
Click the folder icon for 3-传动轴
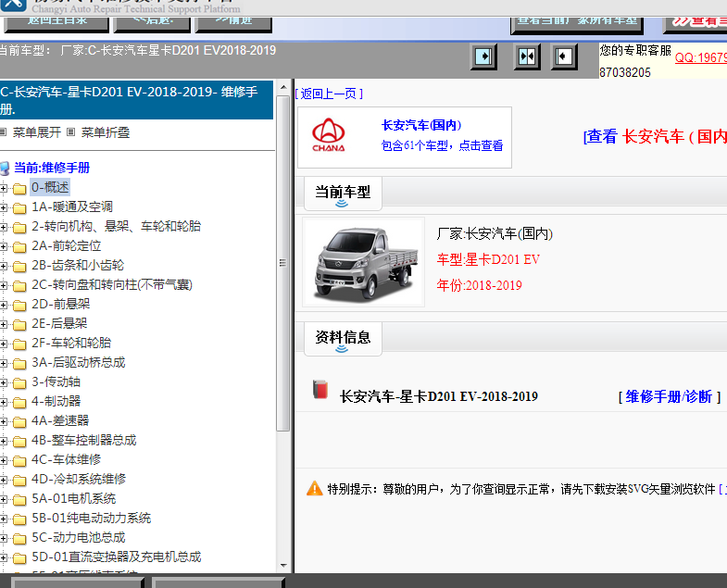point(19,383)
